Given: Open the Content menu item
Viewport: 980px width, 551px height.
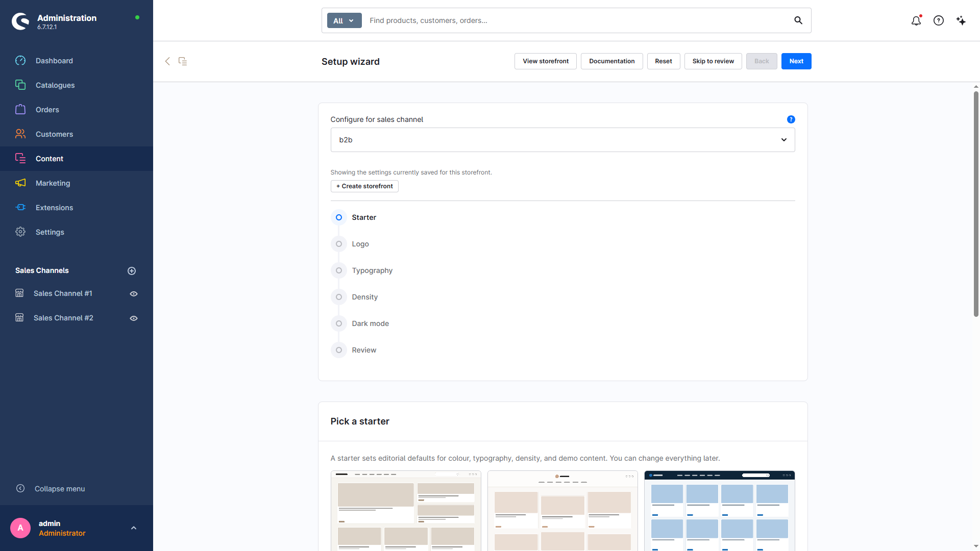Looking at the screenshot, I should (x=77, y=159).
